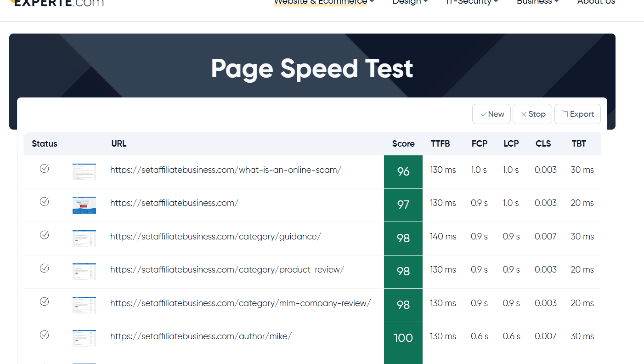Click the URL column header
The image size is (644, 364).
click(119, 144)
